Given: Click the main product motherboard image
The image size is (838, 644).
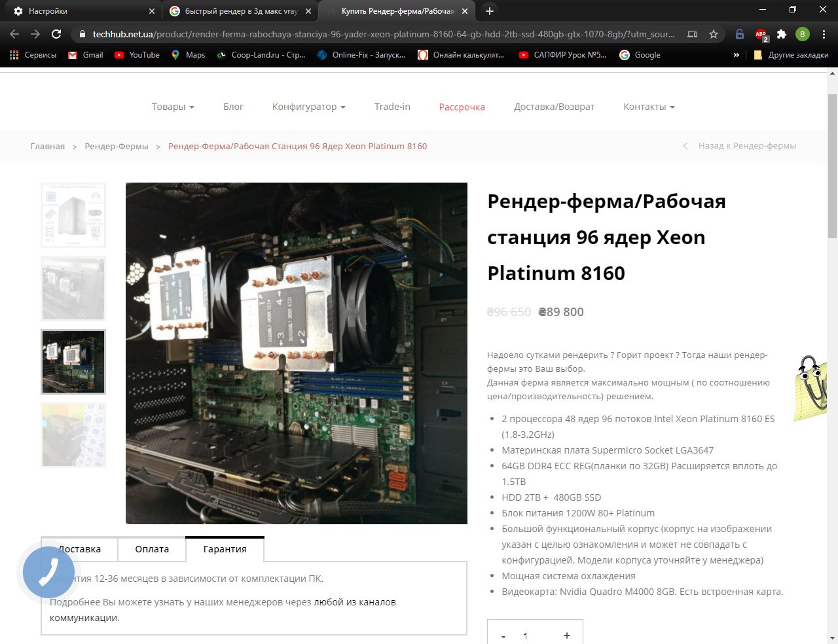Looking at the screenshot, I should pyautogui.click(x=297, y=353).
